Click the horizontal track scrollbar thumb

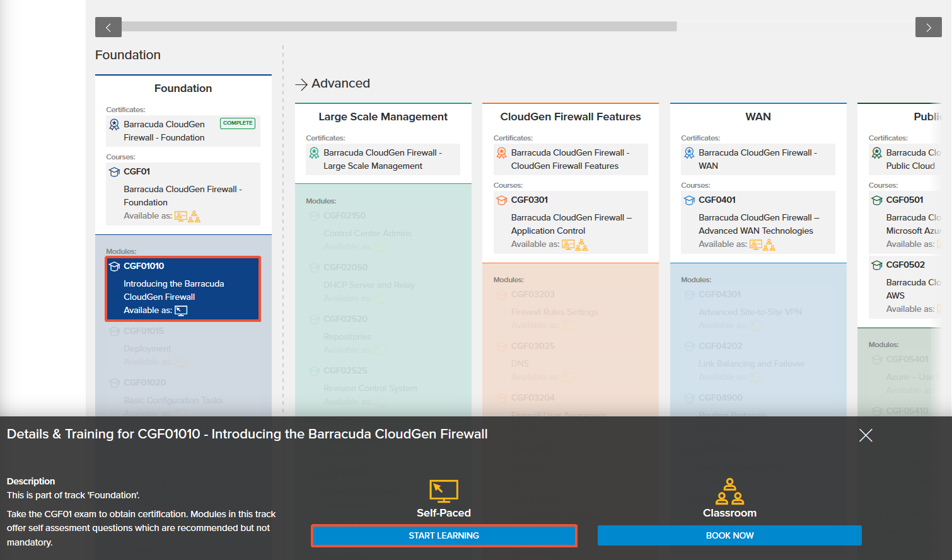pos(399,26)
